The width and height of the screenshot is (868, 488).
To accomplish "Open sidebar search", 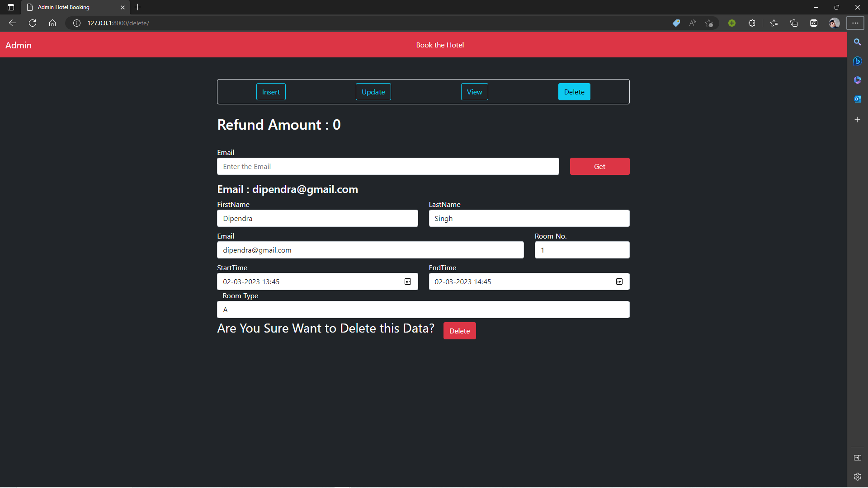I will [x=858, y=42].
